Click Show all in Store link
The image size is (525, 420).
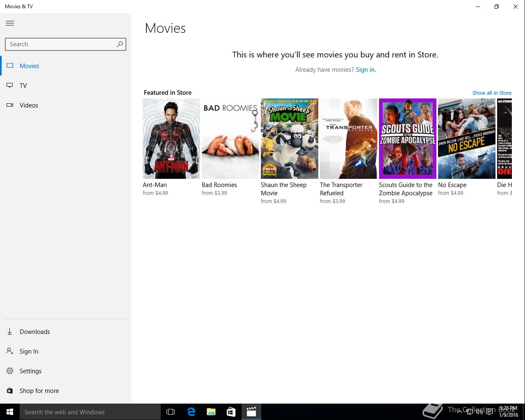coord(492,93)
